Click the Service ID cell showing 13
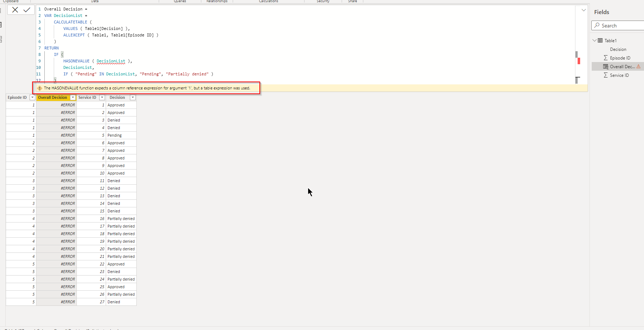This screenshot has width=644, height=330. (x=91, y=196)
